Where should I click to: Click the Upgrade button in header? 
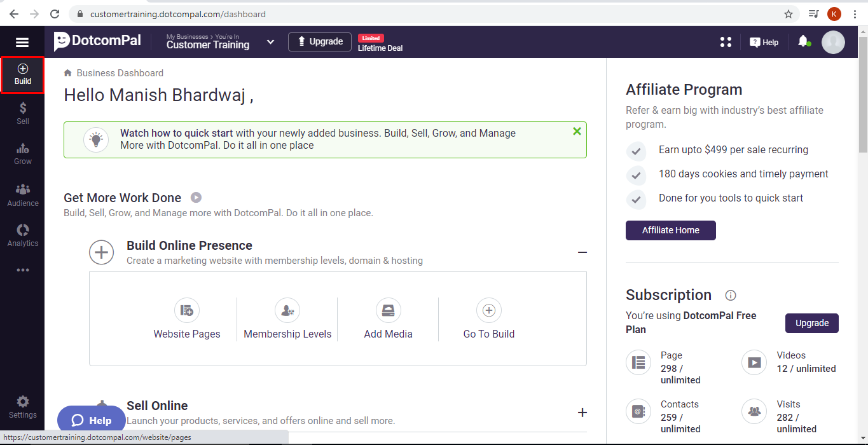coord(320,42)
